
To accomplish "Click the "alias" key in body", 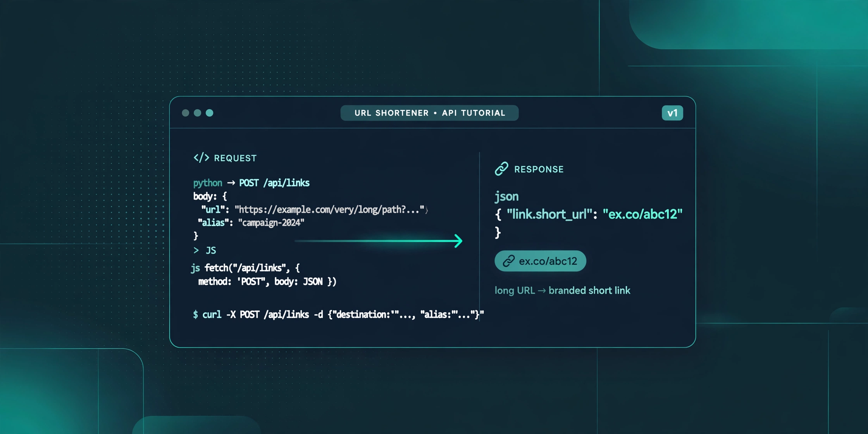I will pyautogui.click(x=213, y=223).
